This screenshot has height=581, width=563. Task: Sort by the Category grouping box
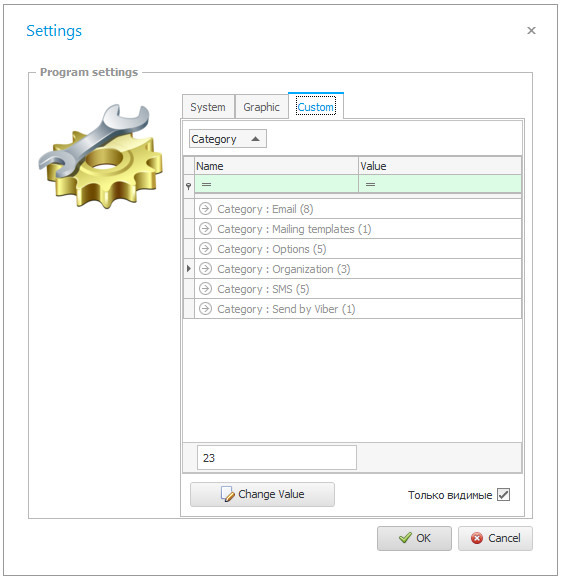228,139
